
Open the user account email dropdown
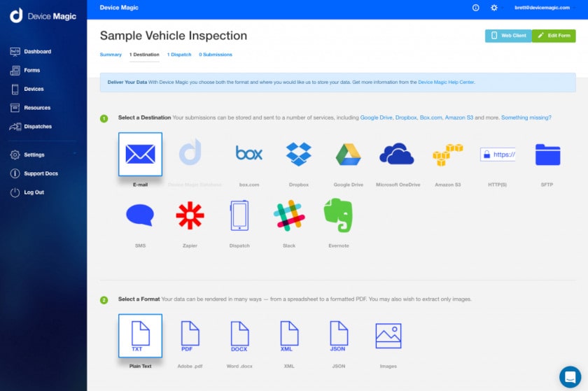click(545, 8)
